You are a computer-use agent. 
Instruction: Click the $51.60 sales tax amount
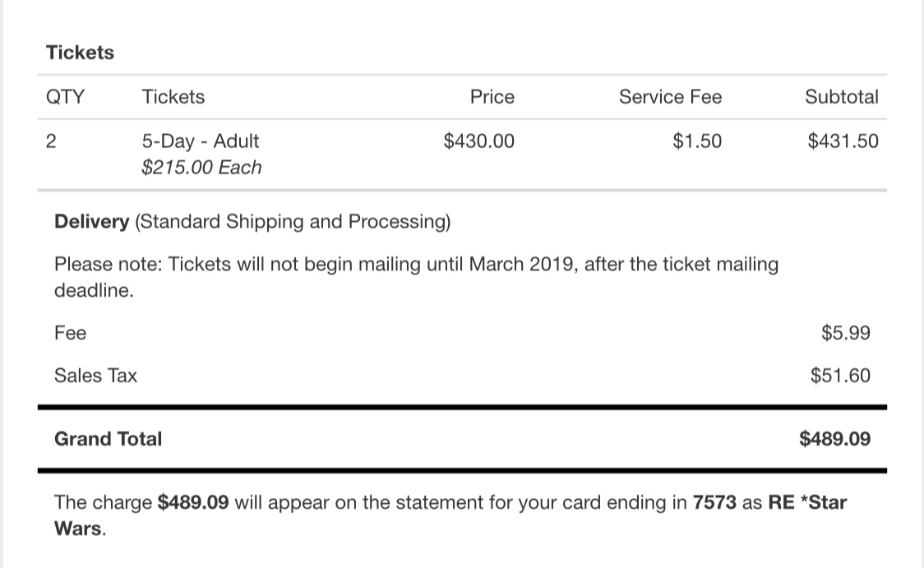pos(840,376)
